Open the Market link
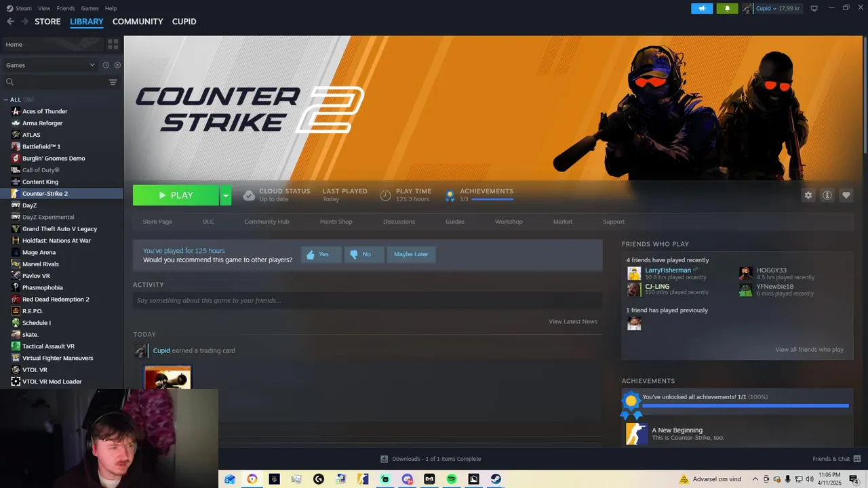The height and width of the screenshot is (488, 868). tap(562, 222)
